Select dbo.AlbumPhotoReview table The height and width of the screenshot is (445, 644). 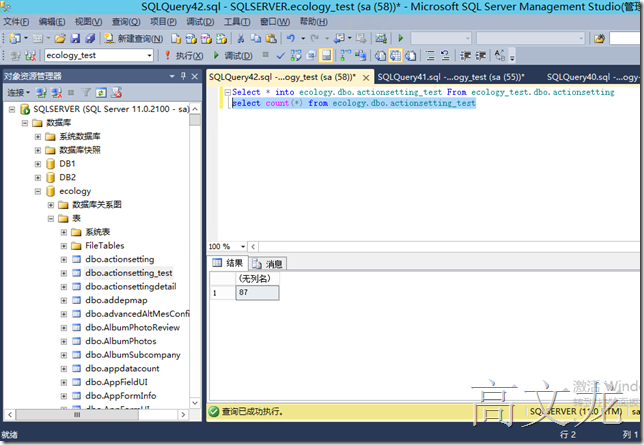(x=132, y=327)
